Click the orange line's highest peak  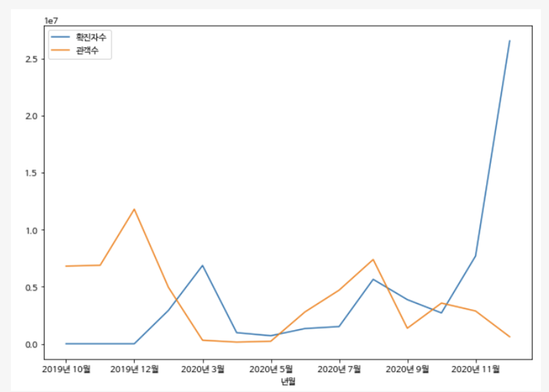click(134, 209)
